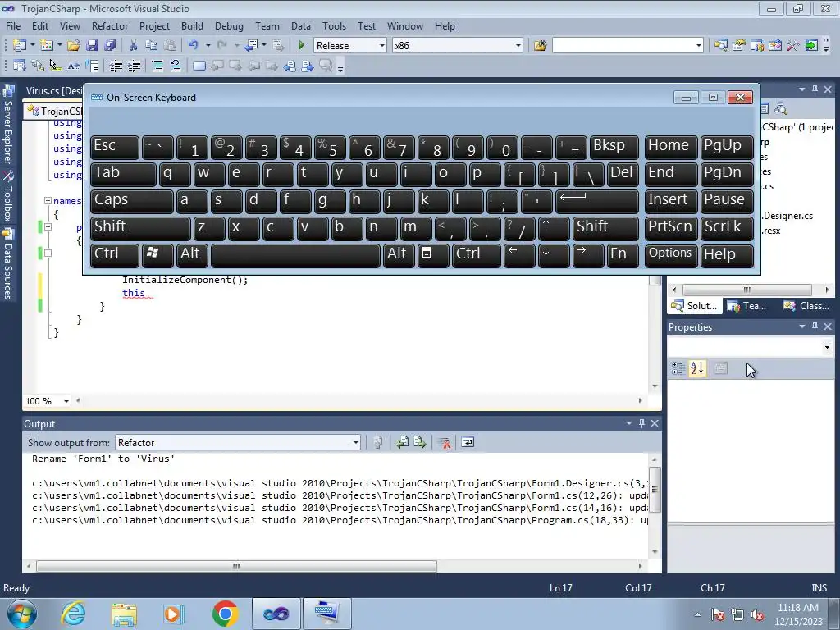Click the New Project toolbar icon
Screen dimensions: 840x630
click(x=20, y=46)
